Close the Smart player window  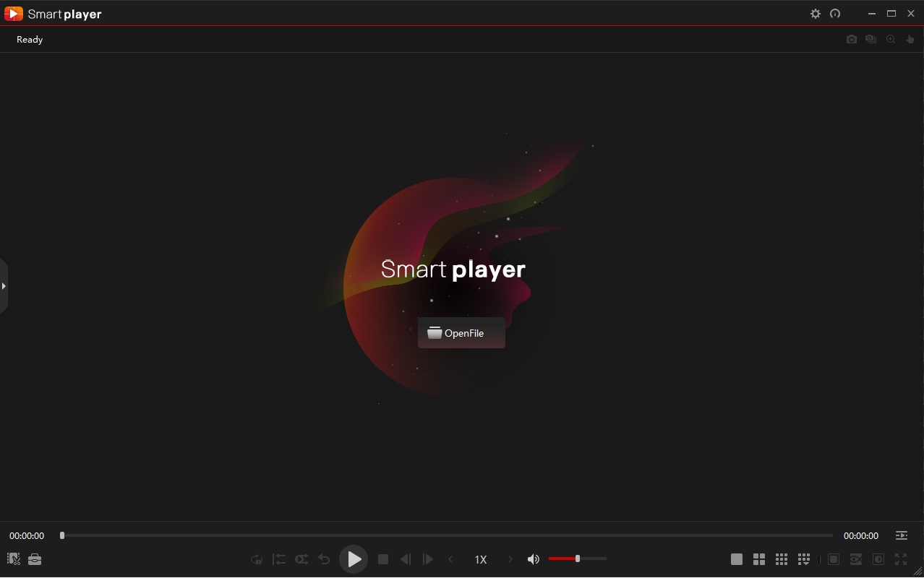pyautogui.click(x=911, y=14)
